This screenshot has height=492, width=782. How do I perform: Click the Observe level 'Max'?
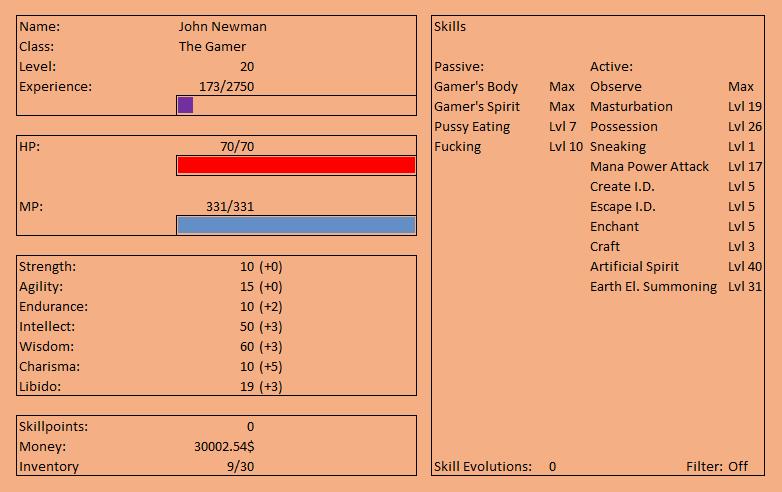[741, 86]
